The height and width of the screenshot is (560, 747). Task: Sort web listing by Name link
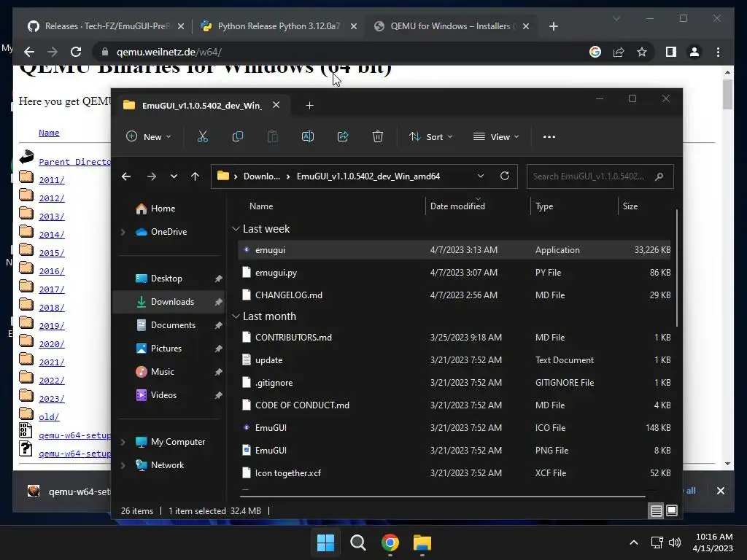pos(49,133)
